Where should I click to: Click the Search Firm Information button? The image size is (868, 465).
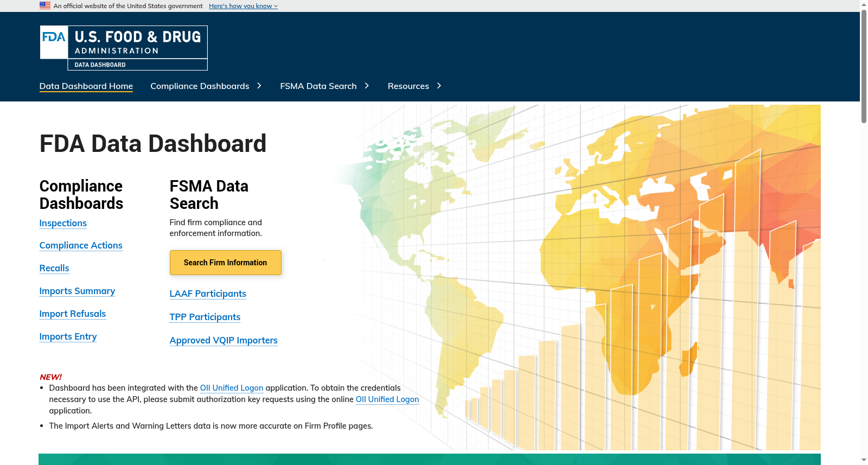click(x=226, y=263)
